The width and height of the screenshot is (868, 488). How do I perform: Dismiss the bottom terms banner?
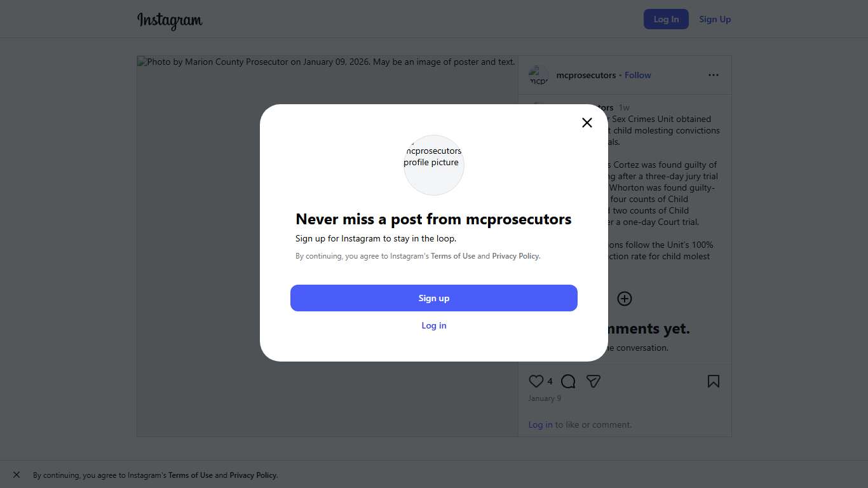click(x=17, y=475)
